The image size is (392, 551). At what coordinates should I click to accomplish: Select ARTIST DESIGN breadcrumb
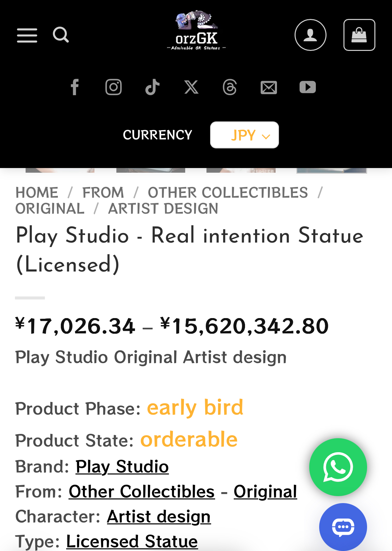tap(163, 209)
